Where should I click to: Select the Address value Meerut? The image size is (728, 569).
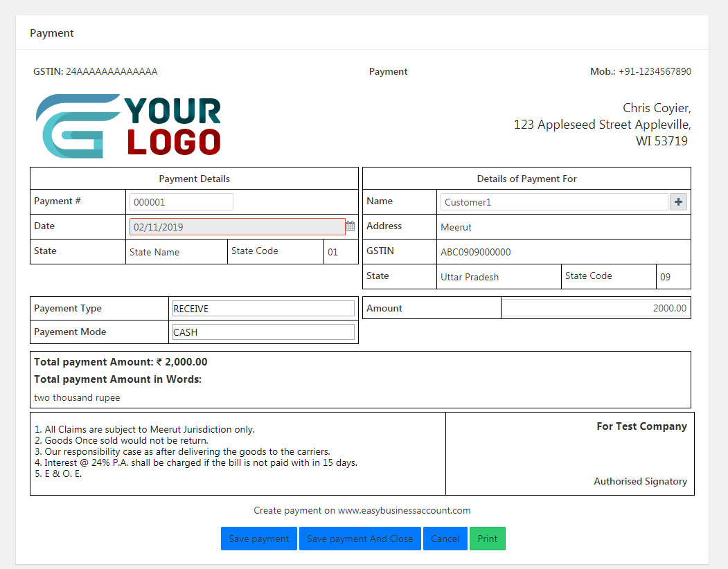(x=456, y=227)
